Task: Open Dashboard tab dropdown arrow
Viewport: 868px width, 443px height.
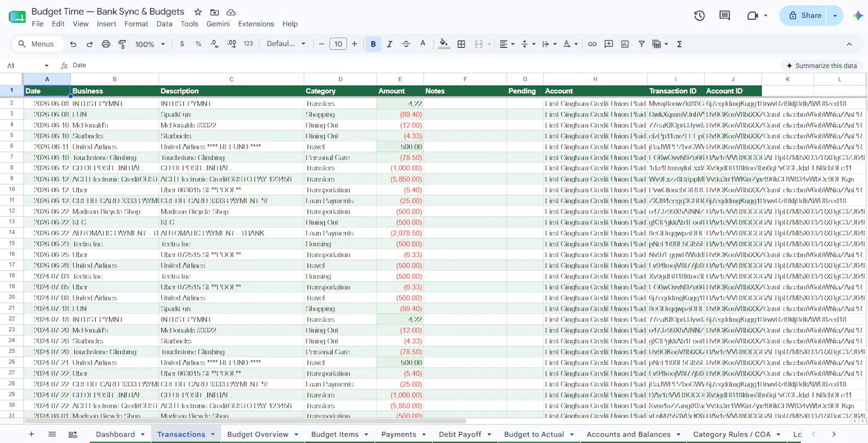Action: click(x=143, y=434)
